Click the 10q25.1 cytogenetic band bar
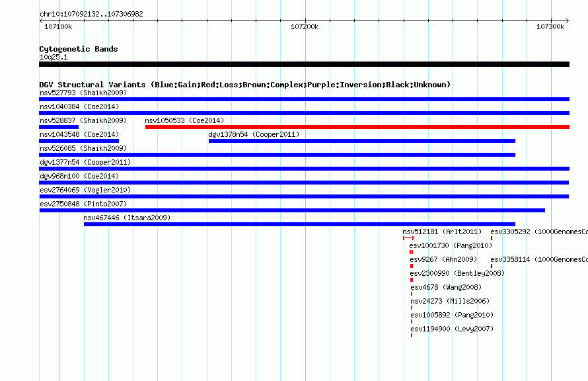Viewport: 588px width, 381px height. pyautogui.click(x=304, y=65)
